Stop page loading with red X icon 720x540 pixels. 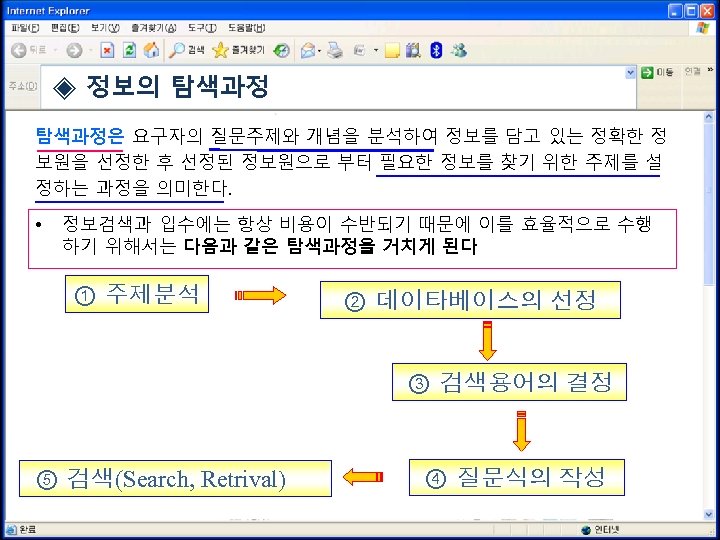[x=107, y=50]
